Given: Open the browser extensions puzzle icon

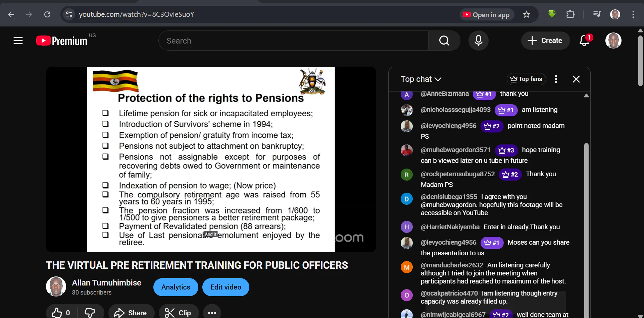Looking at the screenshot, I should pos(570,14).
